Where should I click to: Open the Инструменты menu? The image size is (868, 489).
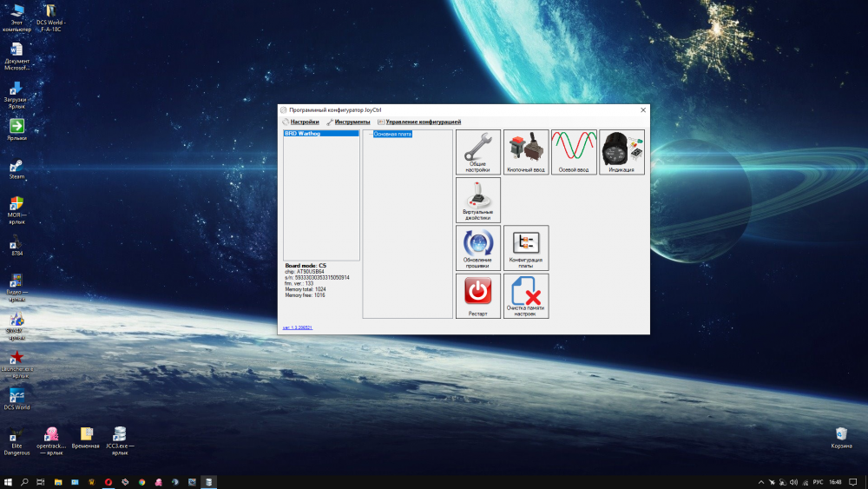tap(352, 122)
